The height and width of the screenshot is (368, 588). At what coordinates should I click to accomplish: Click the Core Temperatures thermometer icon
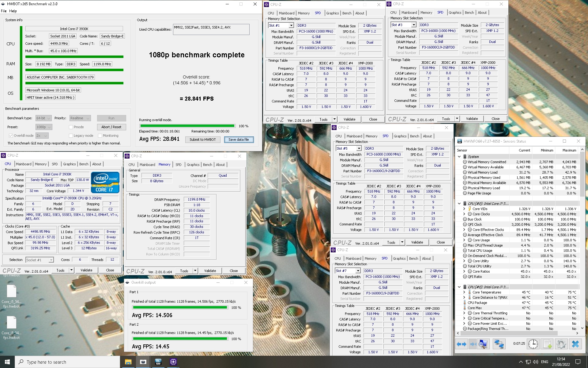(469, 292)
